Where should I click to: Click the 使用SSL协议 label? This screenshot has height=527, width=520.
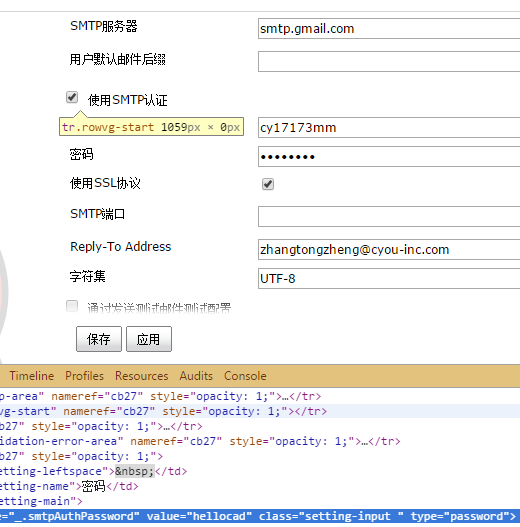click(x=105, y=183)
